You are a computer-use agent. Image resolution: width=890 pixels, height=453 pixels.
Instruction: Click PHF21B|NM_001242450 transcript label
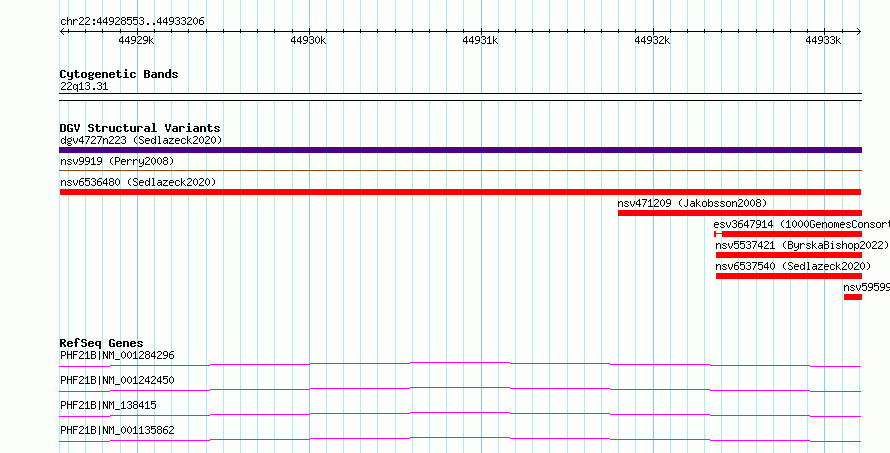(x=117, y=380)
